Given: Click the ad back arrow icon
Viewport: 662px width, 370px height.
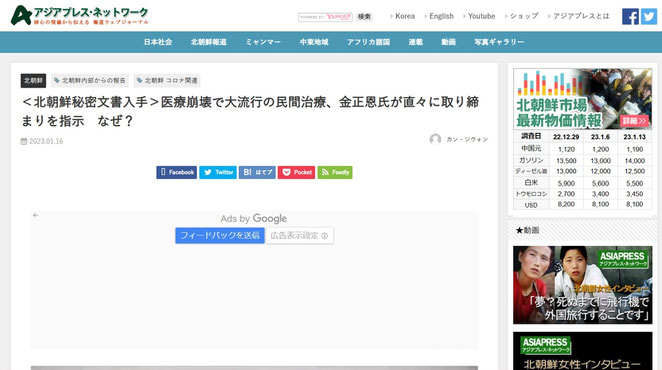Looking at the screenshot, I should tap(35, 215).
